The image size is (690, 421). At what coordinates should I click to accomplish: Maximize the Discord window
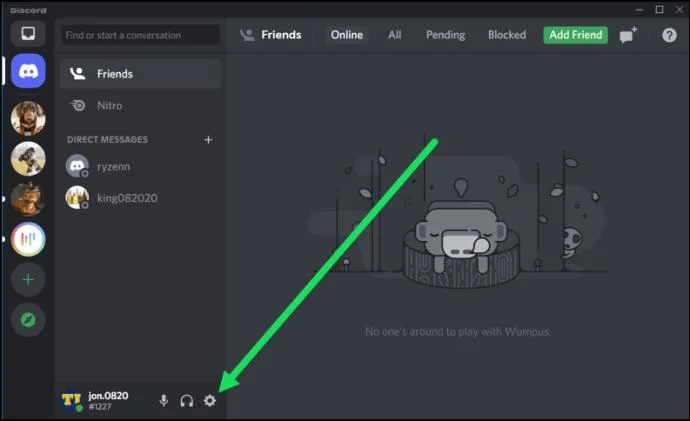click(x=659, y=10)
